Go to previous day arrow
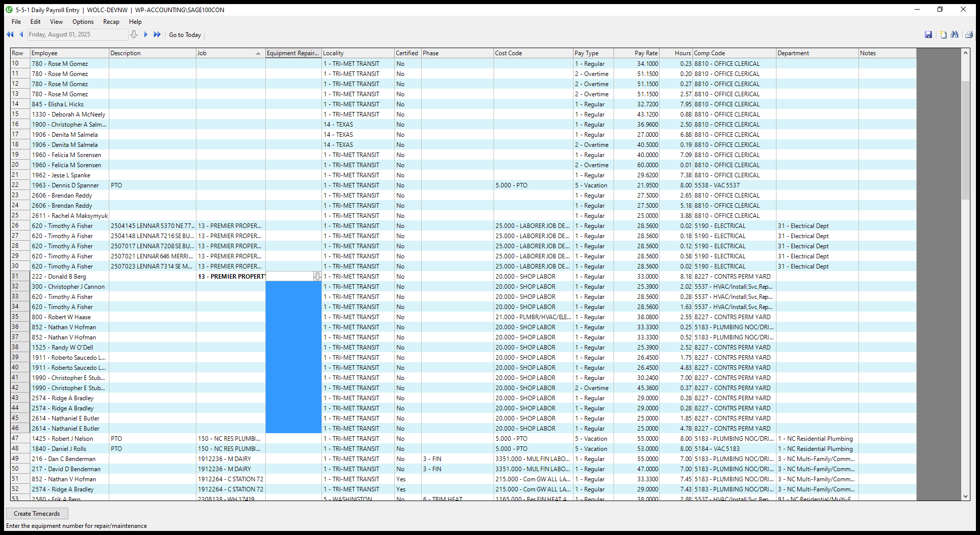 (x=21, y=34)
